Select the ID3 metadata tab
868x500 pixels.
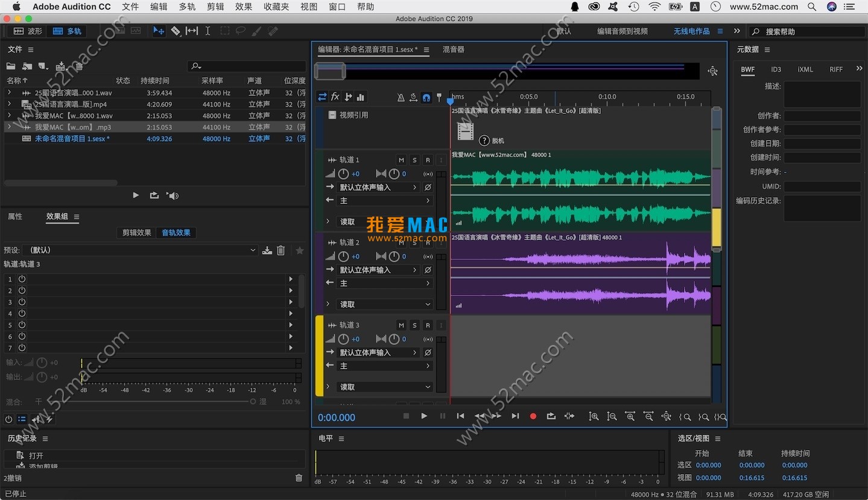[776, 69]
